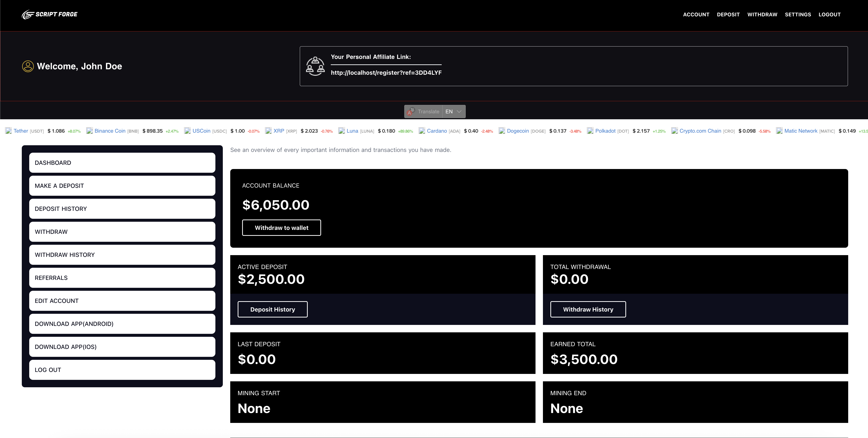868x438 pixels.
Task: Open the EN language dropdown
Action: [450, 112]
